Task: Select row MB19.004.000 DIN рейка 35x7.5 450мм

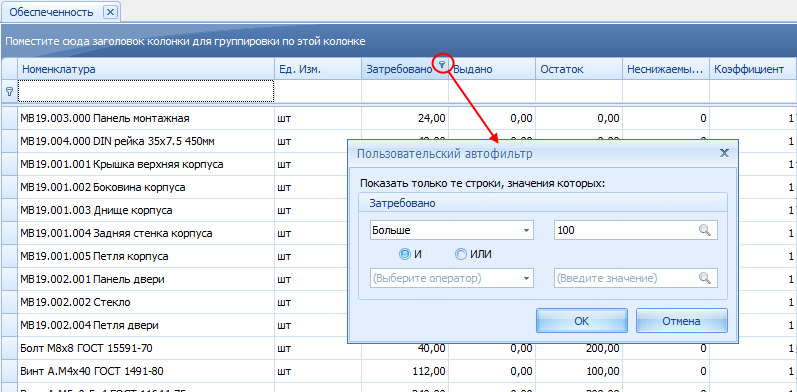Action: (x=146, y=141)
